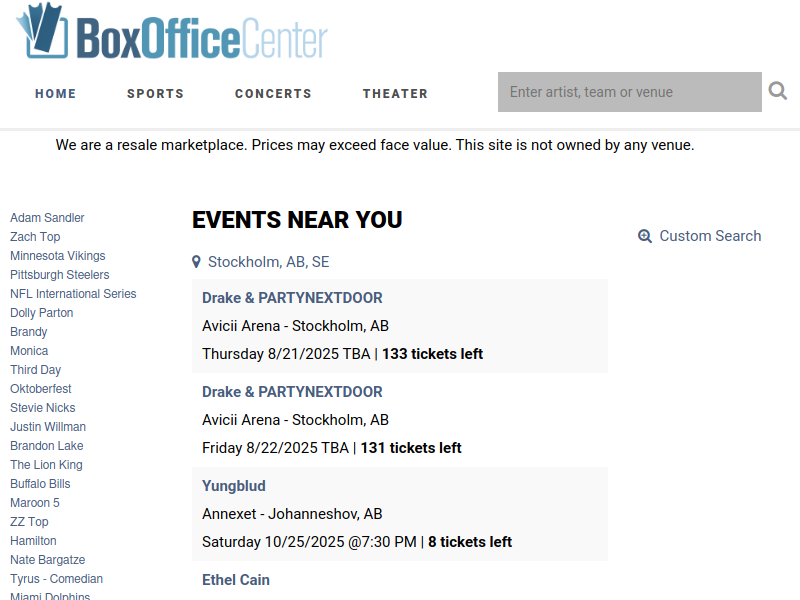Open NFL International Series link
This screenshot has height=600, width=800.
point(73,294)
